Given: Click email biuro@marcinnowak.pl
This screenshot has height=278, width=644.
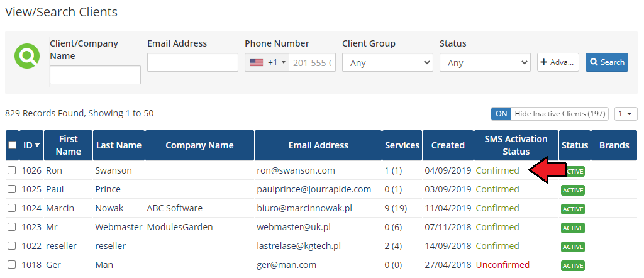Looking at the screenshot, I should click(304, 208).
